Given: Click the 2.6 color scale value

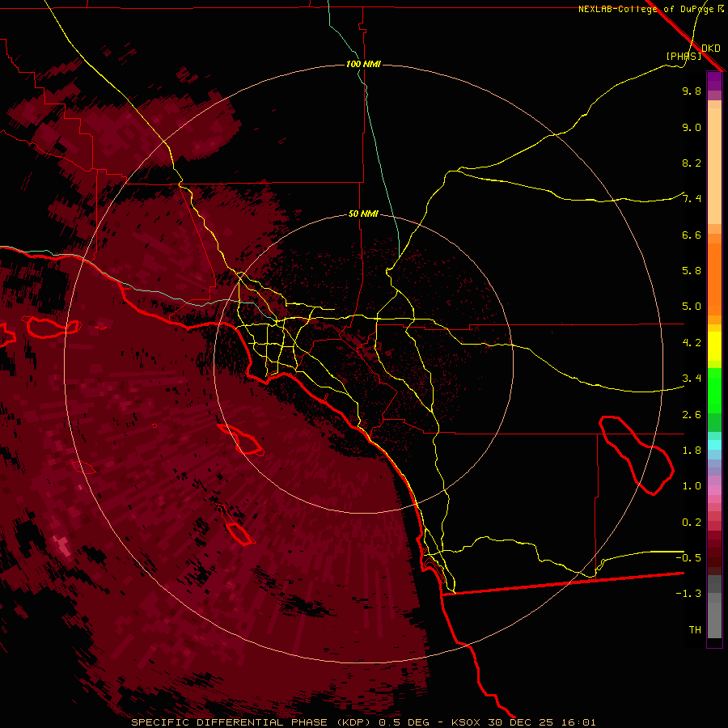Looking at the screenshot, I should point(692,415).
